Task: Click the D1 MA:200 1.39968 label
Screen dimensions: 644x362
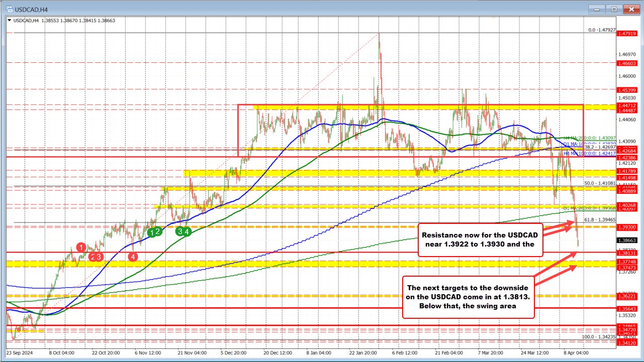Action: [589, 208]
